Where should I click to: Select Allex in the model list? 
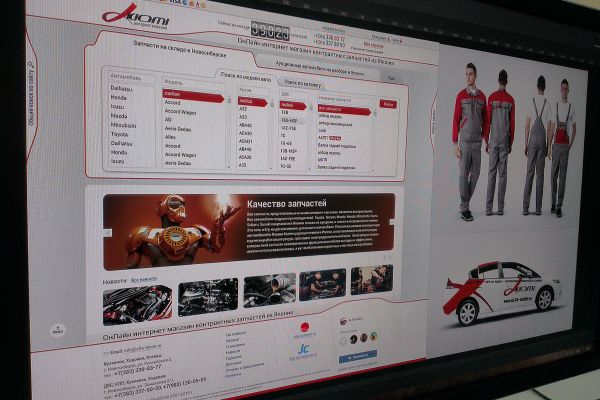(x=170, y=137)
